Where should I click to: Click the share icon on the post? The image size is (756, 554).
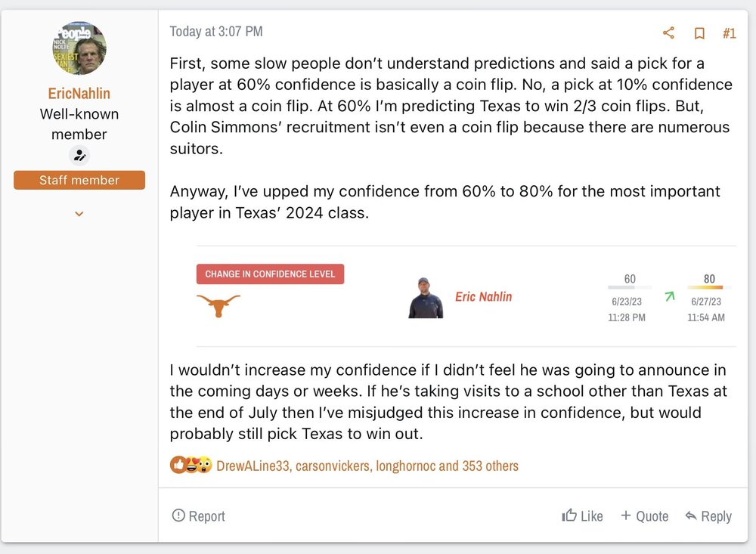pos(668,32)
